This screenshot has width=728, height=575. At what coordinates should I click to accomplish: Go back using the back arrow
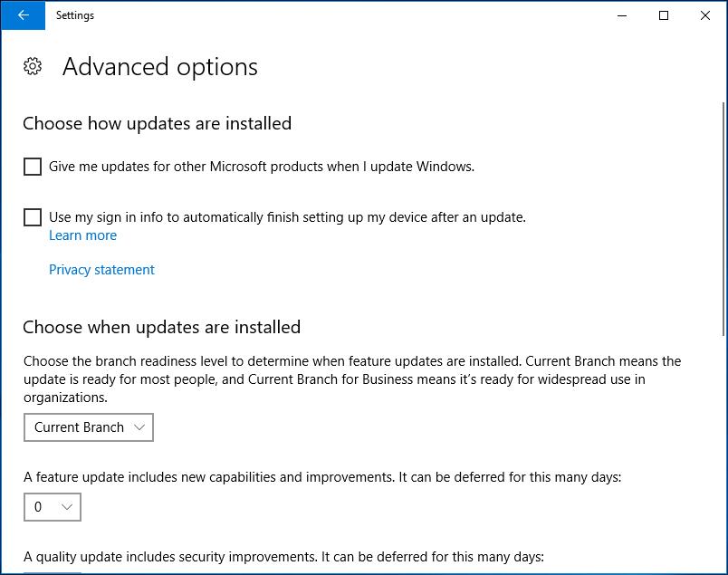(x=23, y=15)
